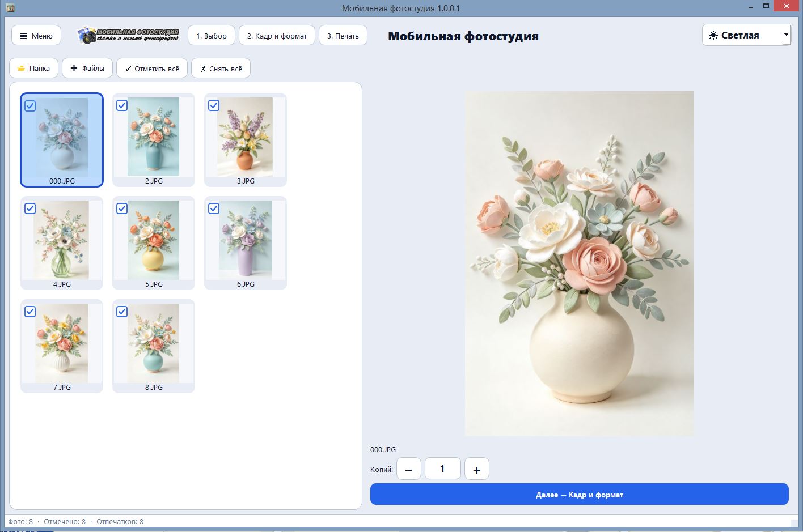Add photos with the Файлы button
Screen dimensions: 803x532
(x=87, y=69)
